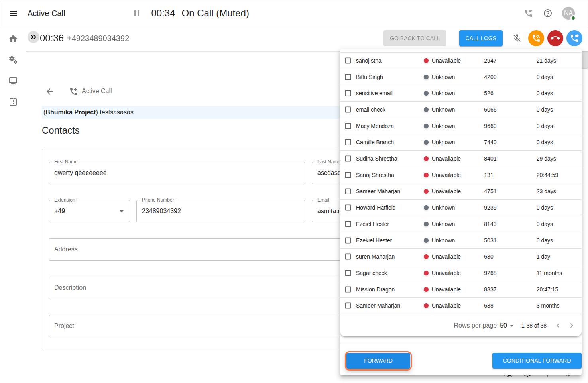
Task: Expand the Rows per page dropdown
Action: [507, 326]
